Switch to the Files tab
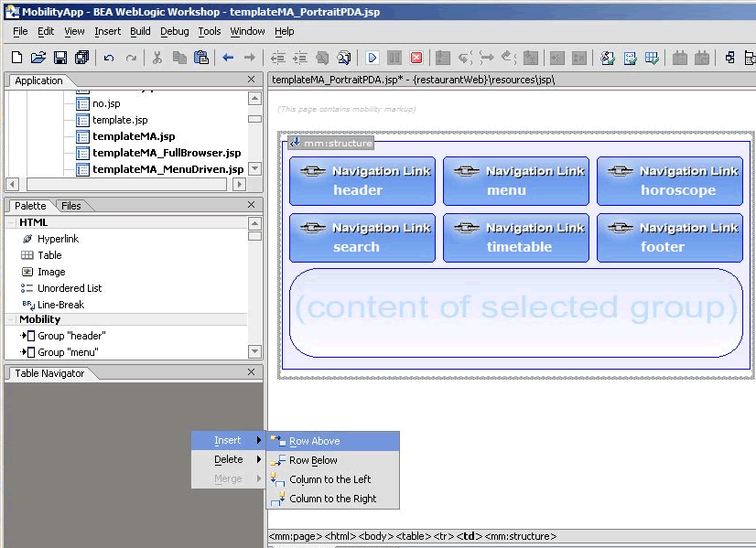The height and width of the screenshot is (548, 756). pos(70,206)
